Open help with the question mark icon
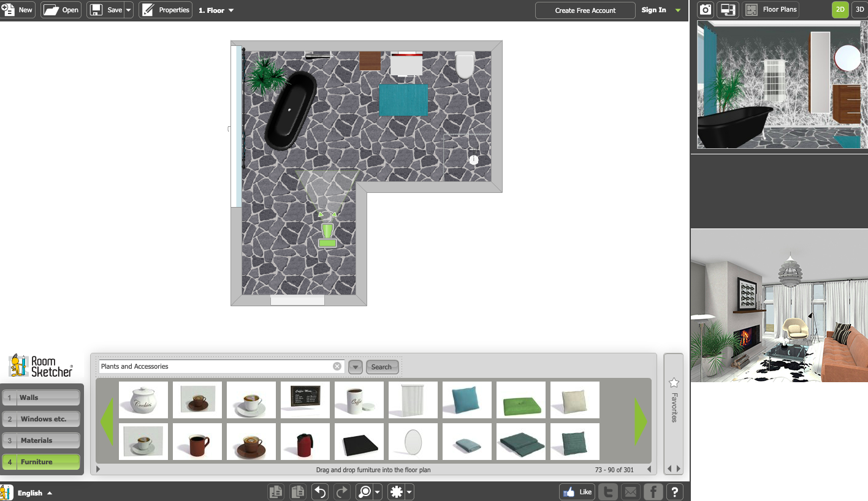Viewport: 868px width, 501px height. point(675,491)
